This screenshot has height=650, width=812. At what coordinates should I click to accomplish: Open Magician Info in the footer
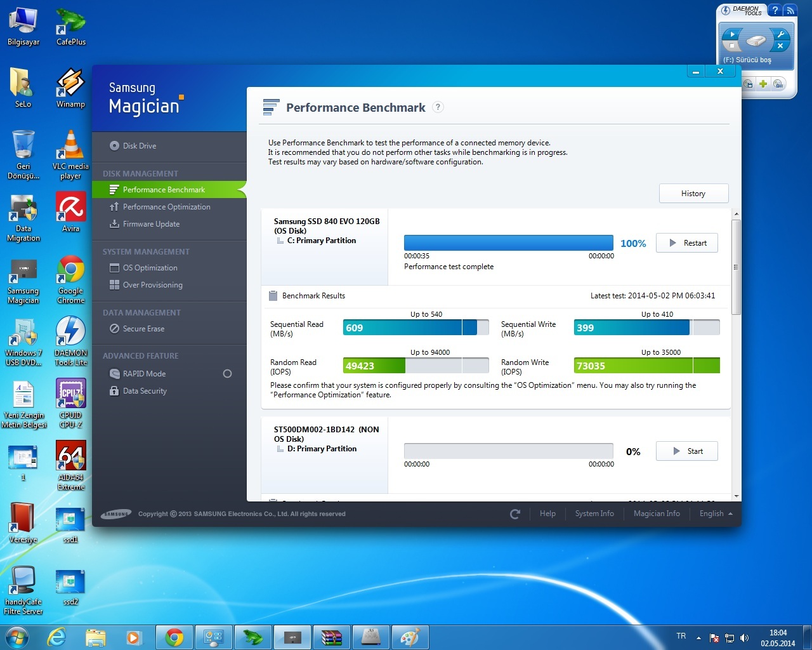pos(657,514)
